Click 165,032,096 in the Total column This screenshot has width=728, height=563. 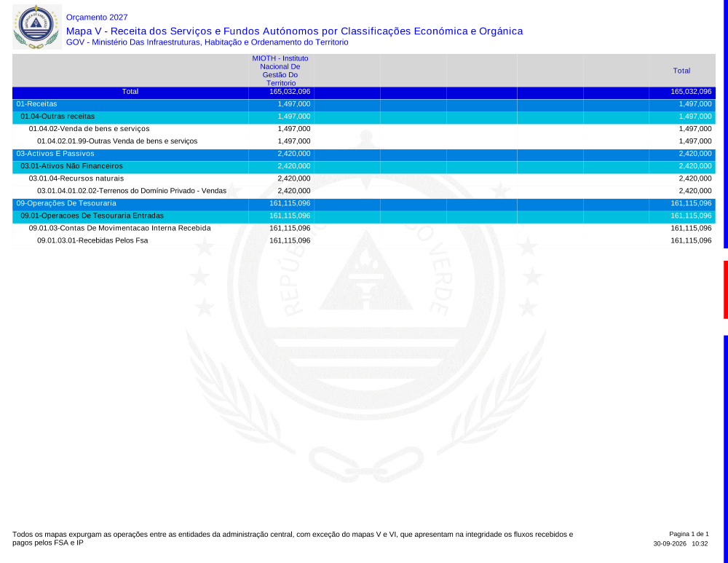[691, 92]
